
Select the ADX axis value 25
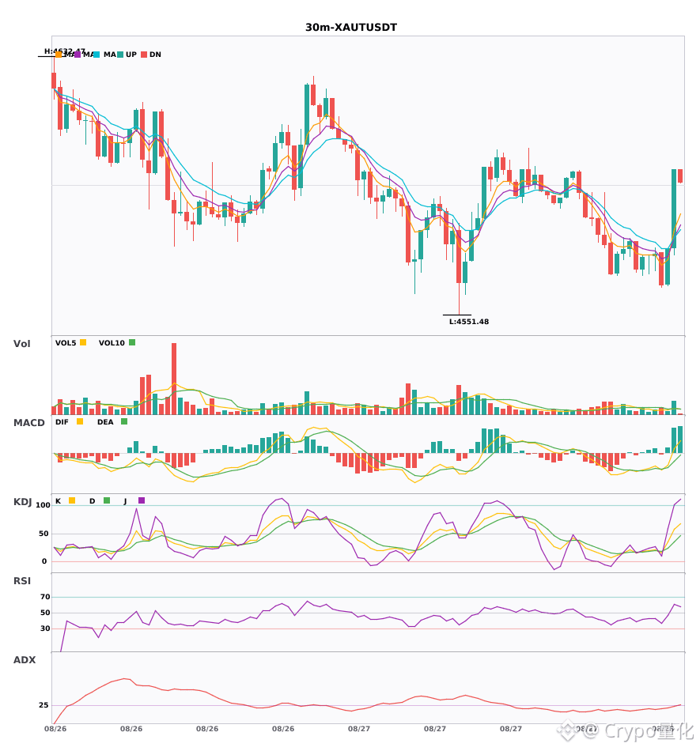[x=44, y=705]
